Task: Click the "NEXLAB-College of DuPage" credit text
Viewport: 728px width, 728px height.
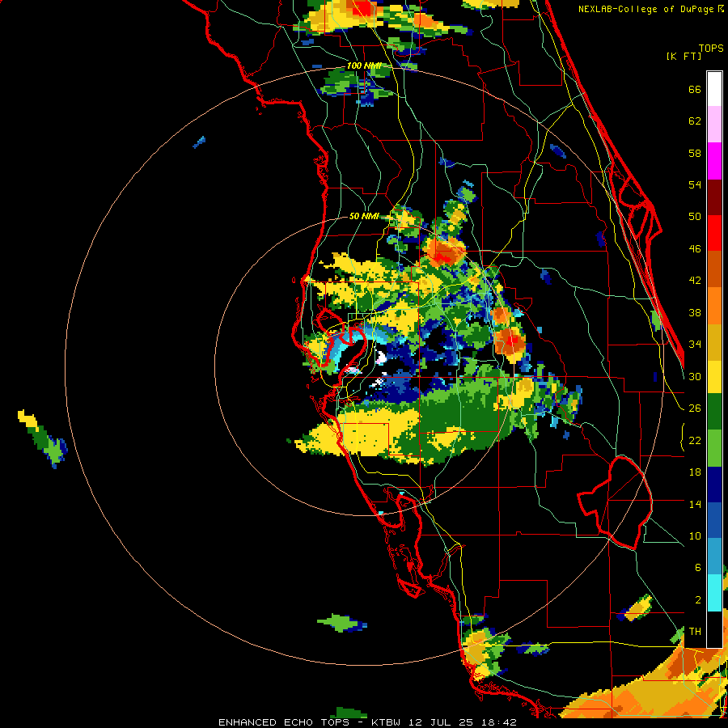Action: (645, 9)
